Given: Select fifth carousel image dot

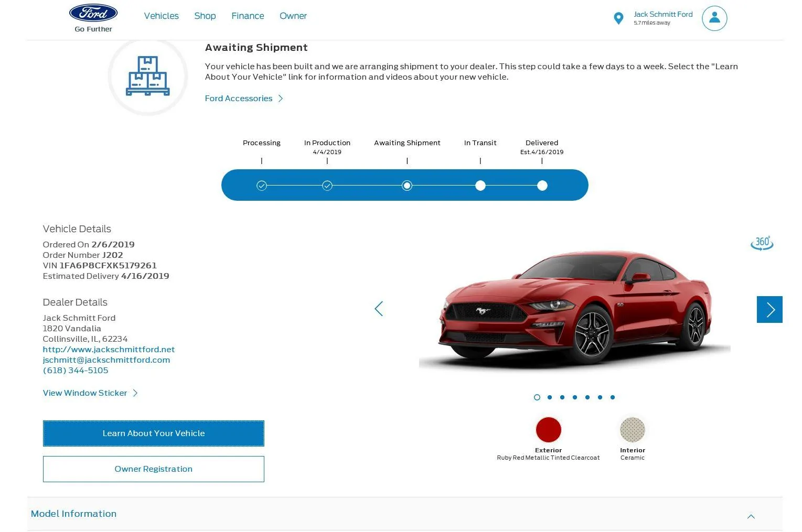Looking at the screenshot, I should click(587, 397).
